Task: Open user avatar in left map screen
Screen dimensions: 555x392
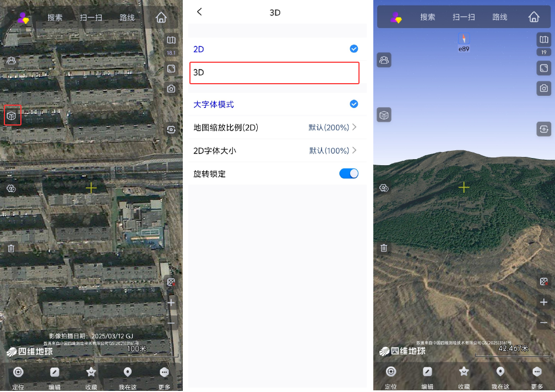Action: tap(23, 18)
